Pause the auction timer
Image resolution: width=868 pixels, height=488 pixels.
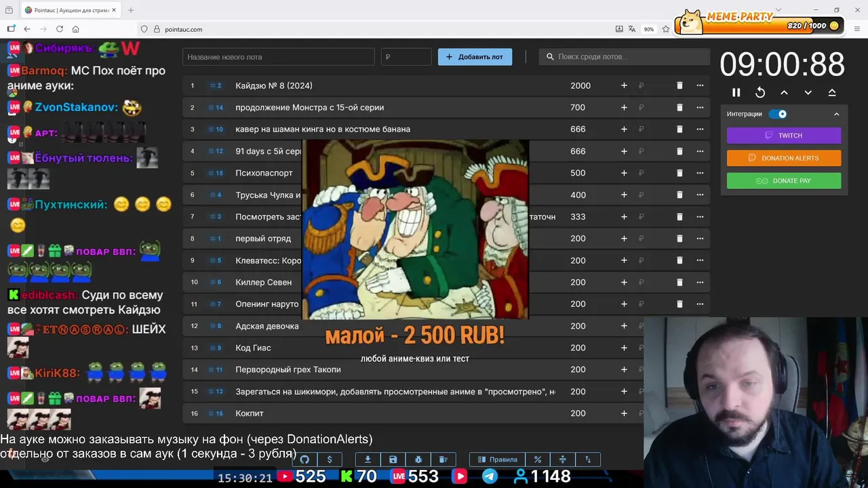(736, 92)
